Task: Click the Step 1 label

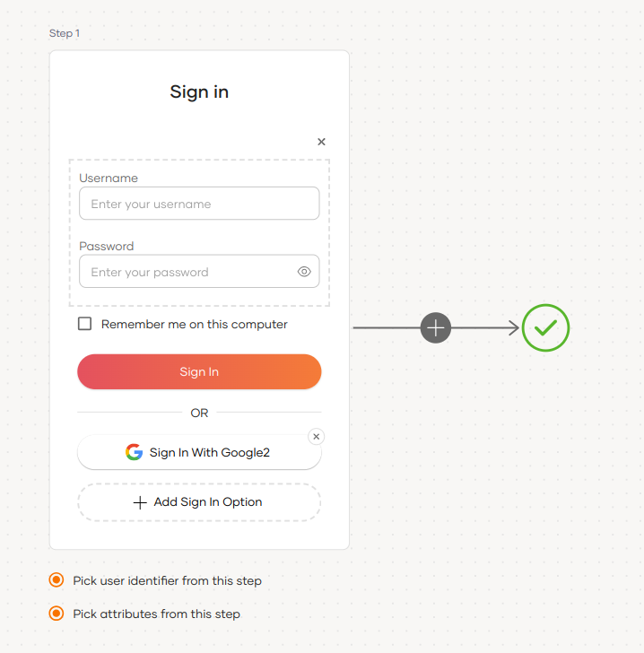Action: tap(65, 33)
